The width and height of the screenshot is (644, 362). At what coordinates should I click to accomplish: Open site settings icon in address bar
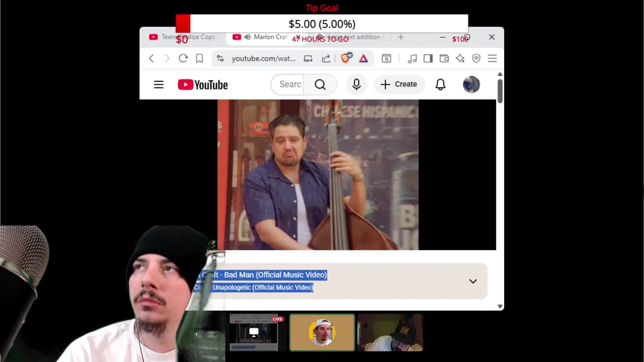[x=220, y=59]
